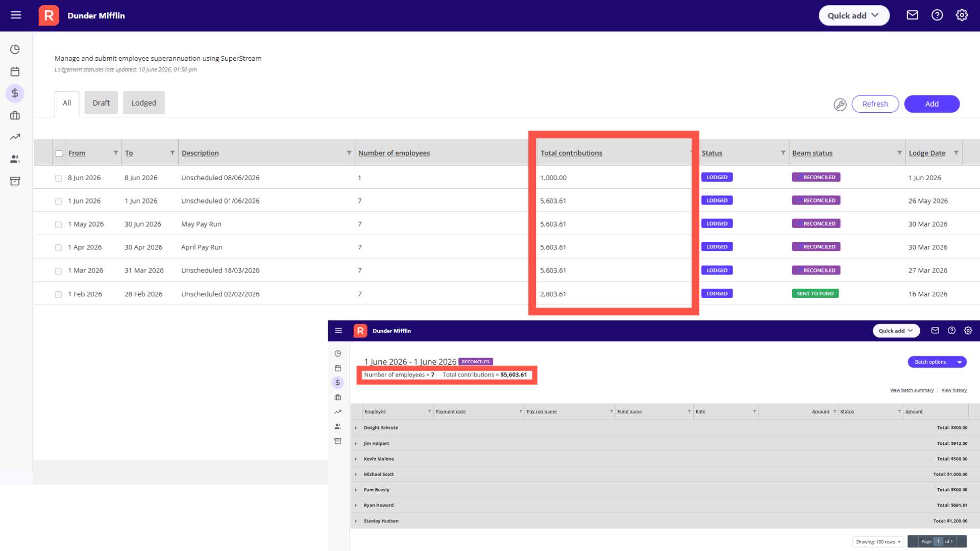Click the filter icon on Description column

[349, 153]
